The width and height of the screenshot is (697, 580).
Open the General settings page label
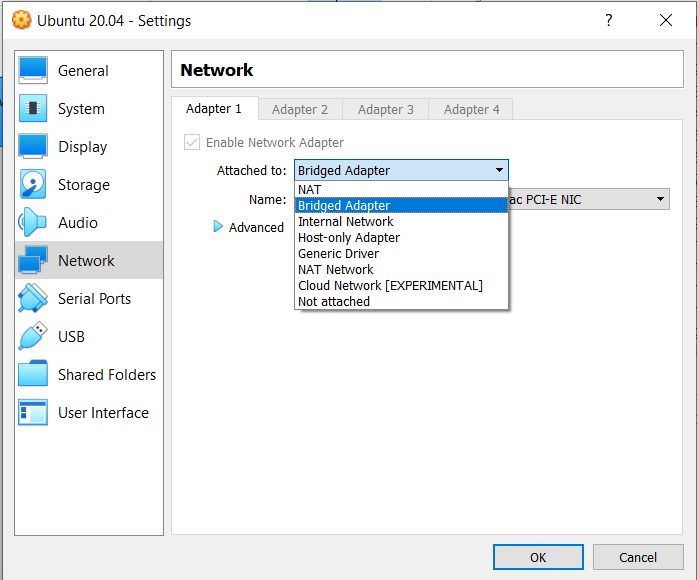[x=83, y=71]
